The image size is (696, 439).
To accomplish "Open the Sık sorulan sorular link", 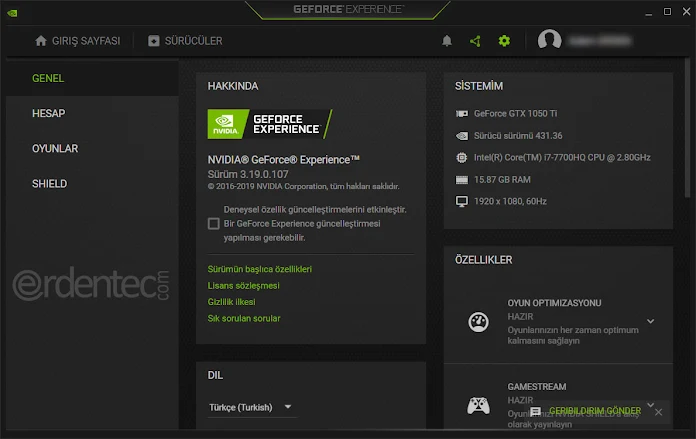I will coord(244,318).
